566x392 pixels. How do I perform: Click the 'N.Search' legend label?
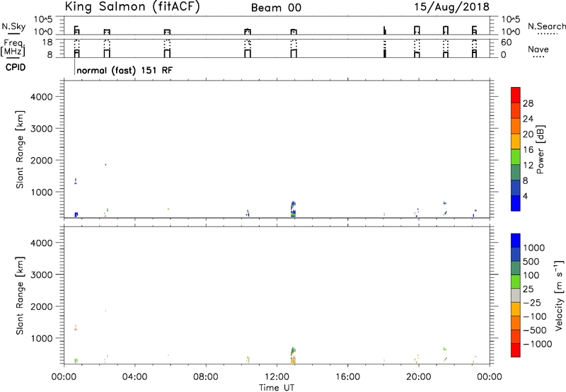click(546, 26)
